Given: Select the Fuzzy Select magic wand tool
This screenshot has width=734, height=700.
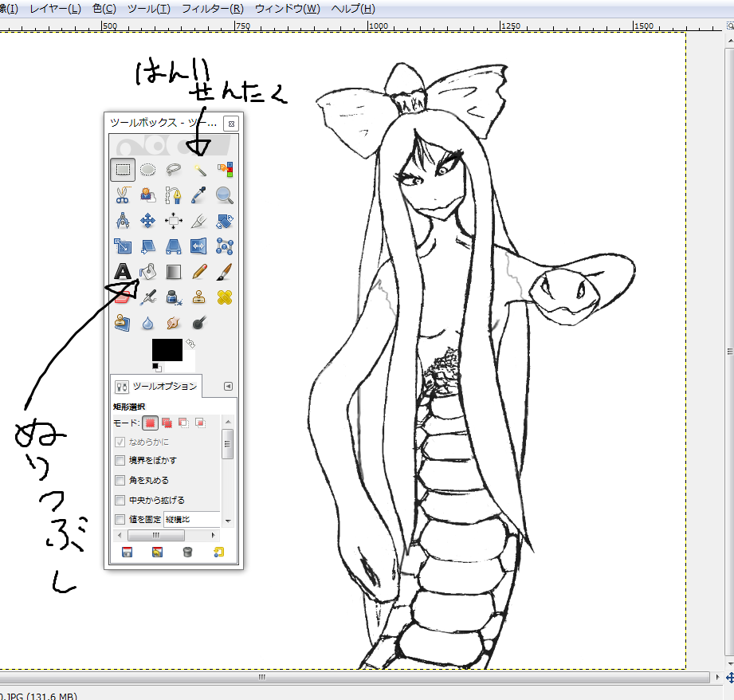Looking at the screenshot, I should 199,170.
